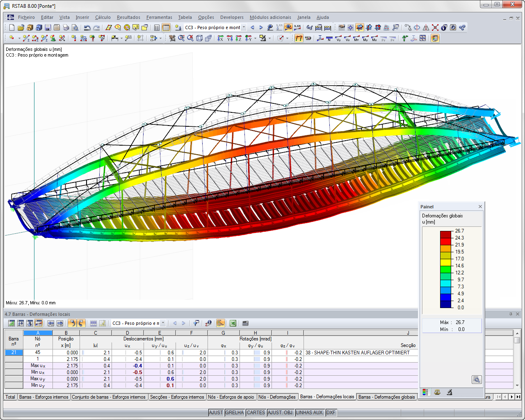This screenshot has width=525, height=420.
Task: Toggle AJUST status bar button
Action: pyautogui.click(x=216, y=413)
